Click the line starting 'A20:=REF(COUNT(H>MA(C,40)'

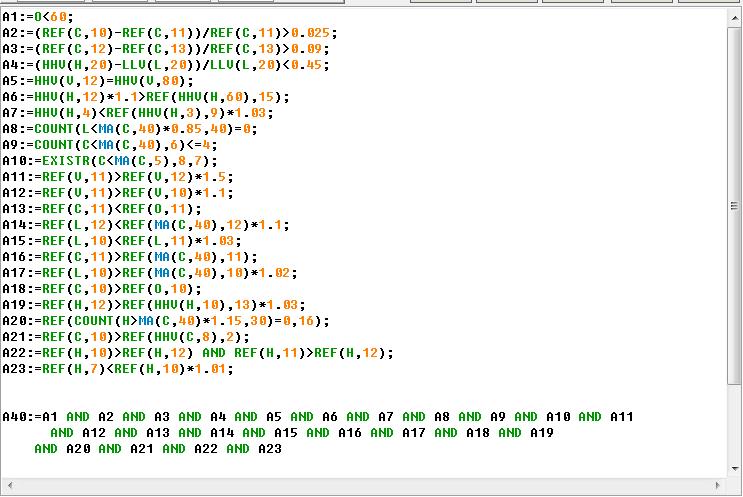[166, 321]
